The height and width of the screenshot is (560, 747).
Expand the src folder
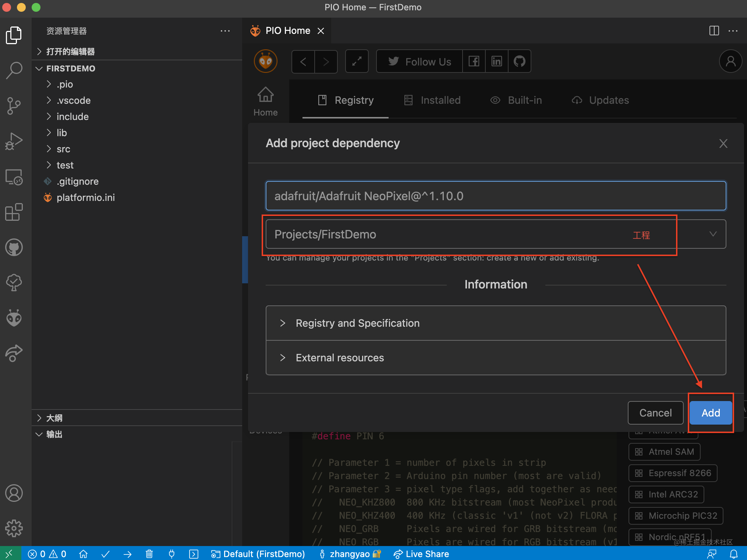(x=63, y=149)
